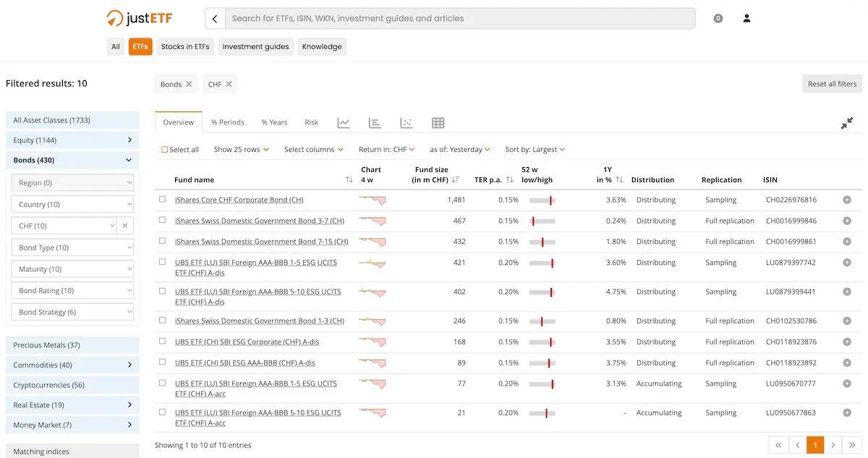Switch to the table grid view icon
The image size is (868, 458).
(438, 123)
